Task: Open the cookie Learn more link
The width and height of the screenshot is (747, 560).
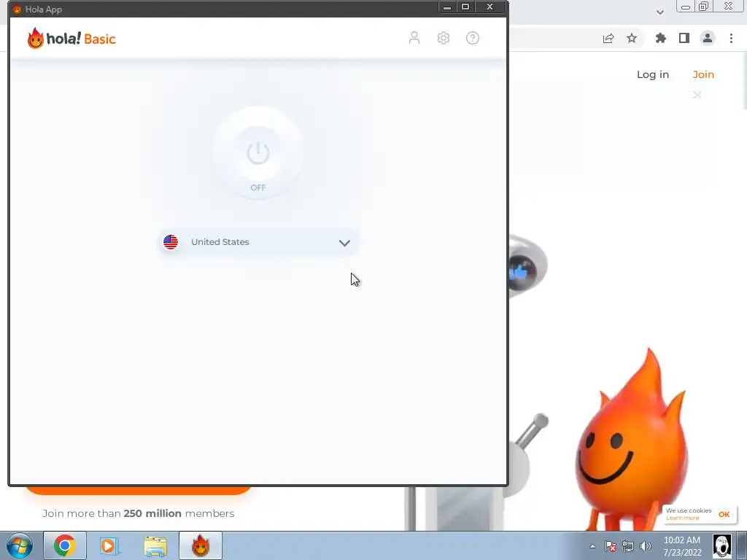Action: [682, 518]
